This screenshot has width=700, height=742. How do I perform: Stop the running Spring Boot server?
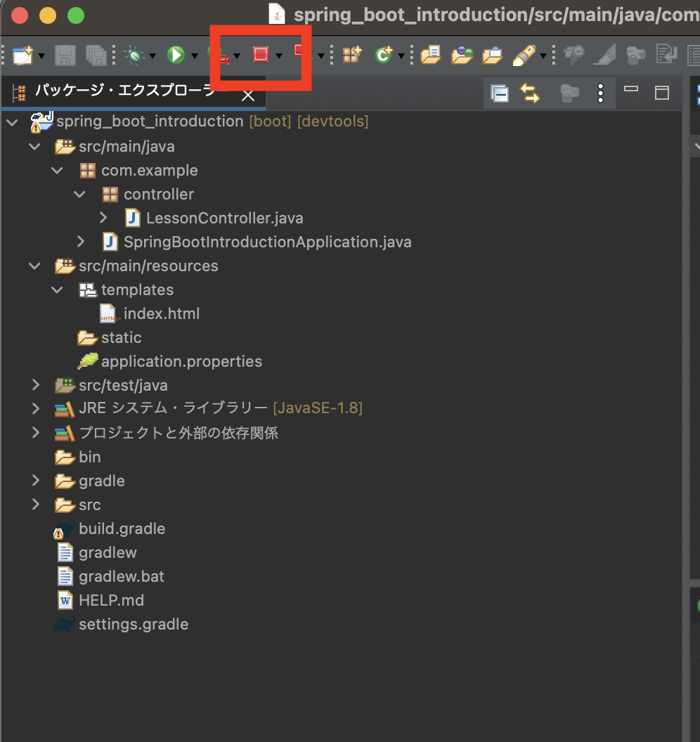261,56
